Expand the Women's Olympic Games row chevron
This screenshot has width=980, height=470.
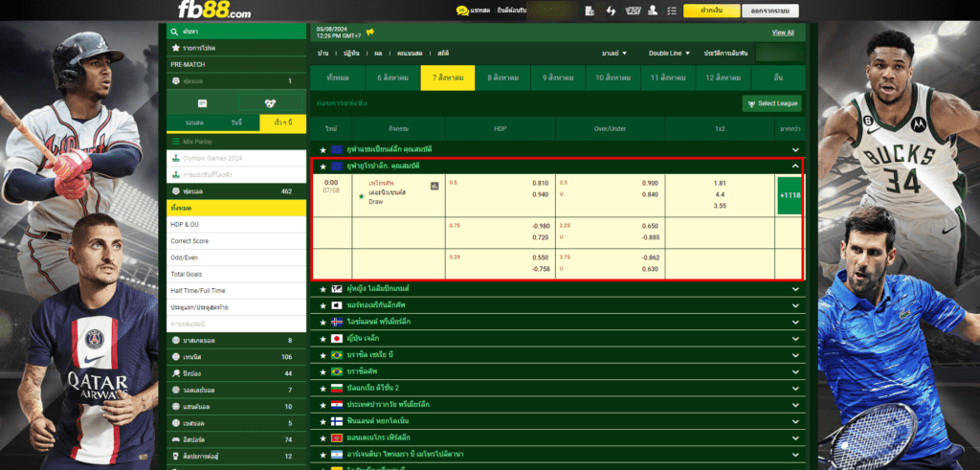tap(795, 289)
